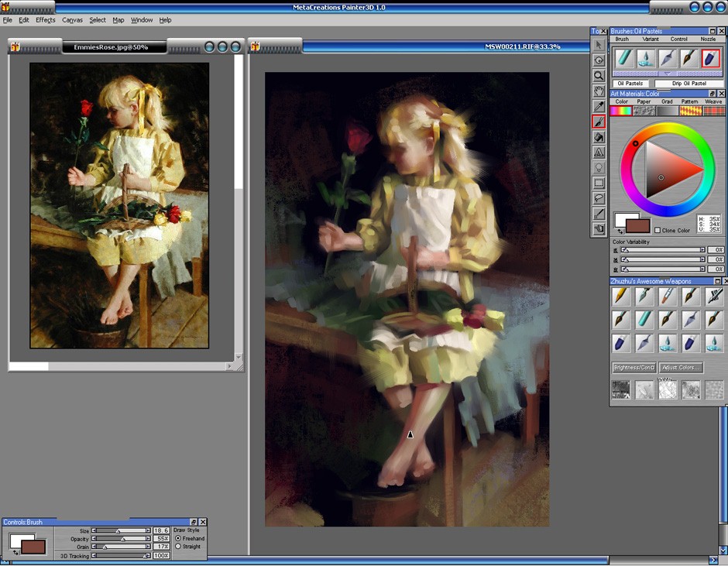Switch to the Weave tab in Art Materials
The width and height of the screenshot is (728, 566).
click(x=713, y=101)
